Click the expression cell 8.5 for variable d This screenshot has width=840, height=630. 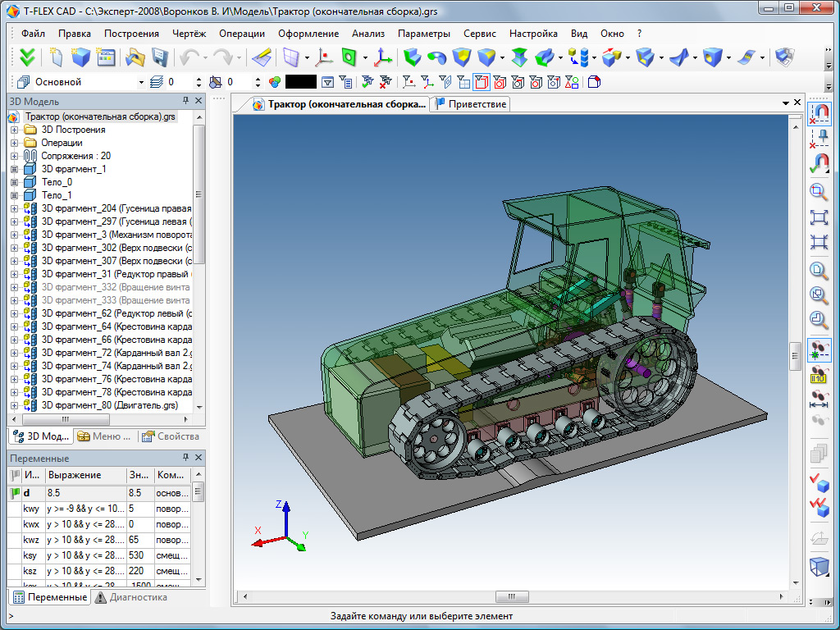(85, 493)
